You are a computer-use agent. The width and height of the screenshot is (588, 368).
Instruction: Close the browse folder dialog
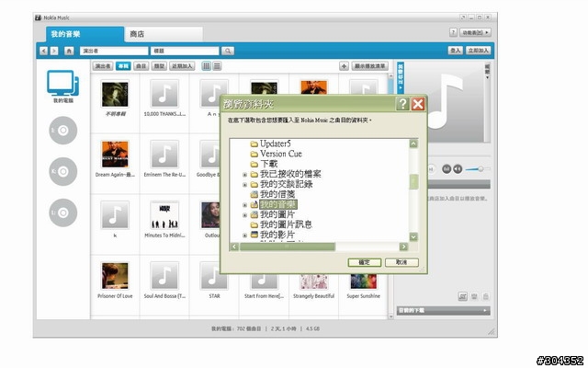coord(418,104)
